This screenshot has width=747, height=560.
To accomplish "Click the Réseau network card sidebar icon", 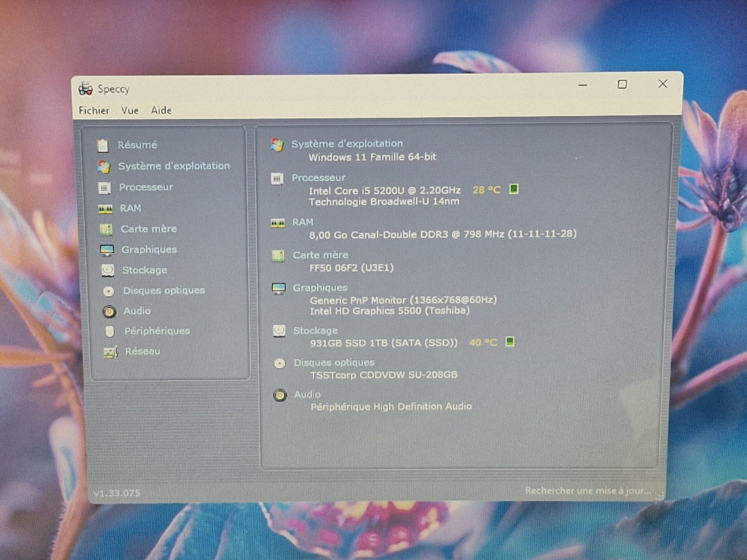I will [x=110, y=352].
